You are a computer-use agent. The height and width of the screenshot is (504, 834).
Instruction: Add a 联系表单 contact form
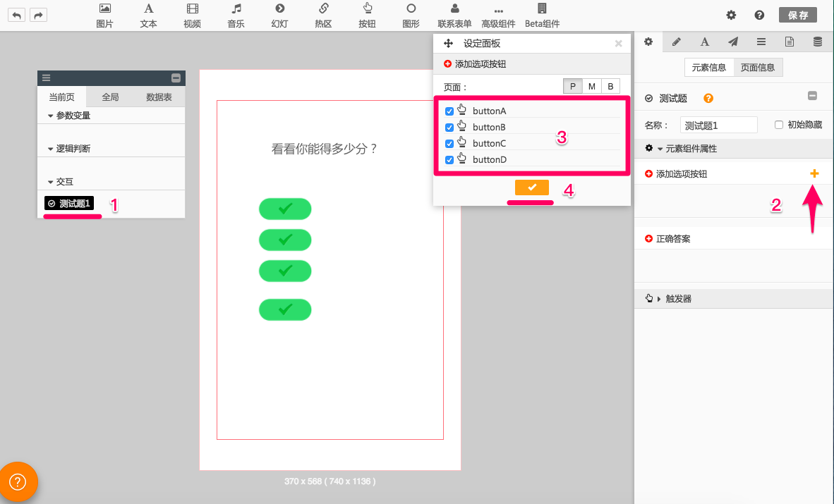click(x=454, y=15)
